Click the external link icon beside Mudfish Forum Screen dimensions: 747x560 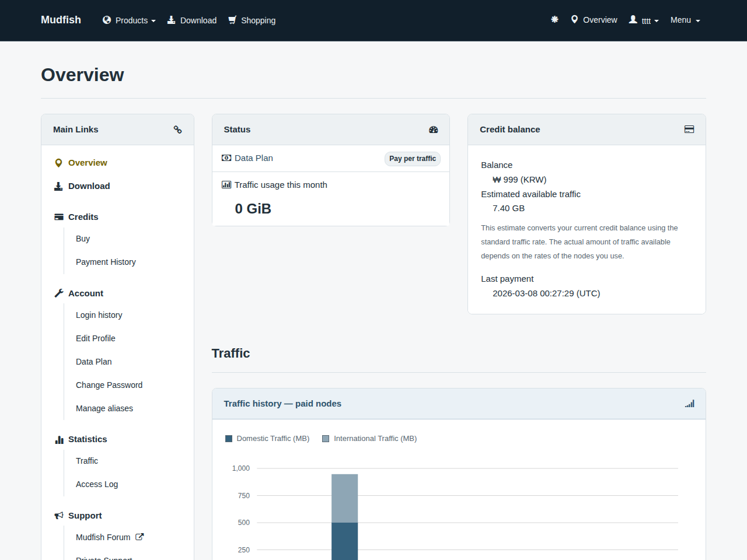[x=139, y=537]
